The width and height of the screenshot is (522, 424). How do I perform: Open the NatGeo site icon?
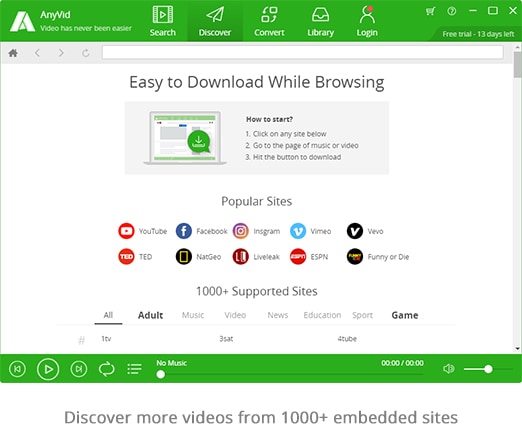tap(184, 256)
